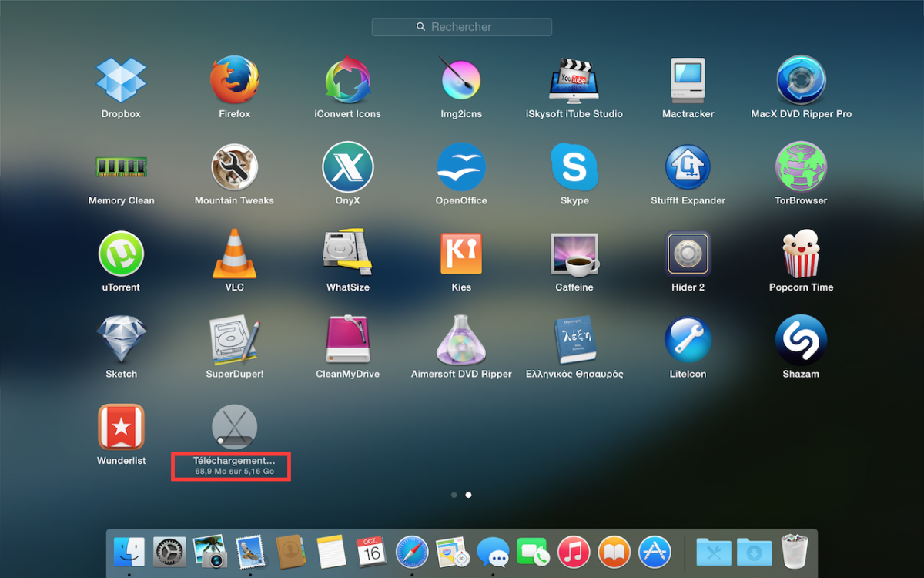This screenshot has height=578, width=924.
Task: Launch LiteIcon
Action: [688, 340]
